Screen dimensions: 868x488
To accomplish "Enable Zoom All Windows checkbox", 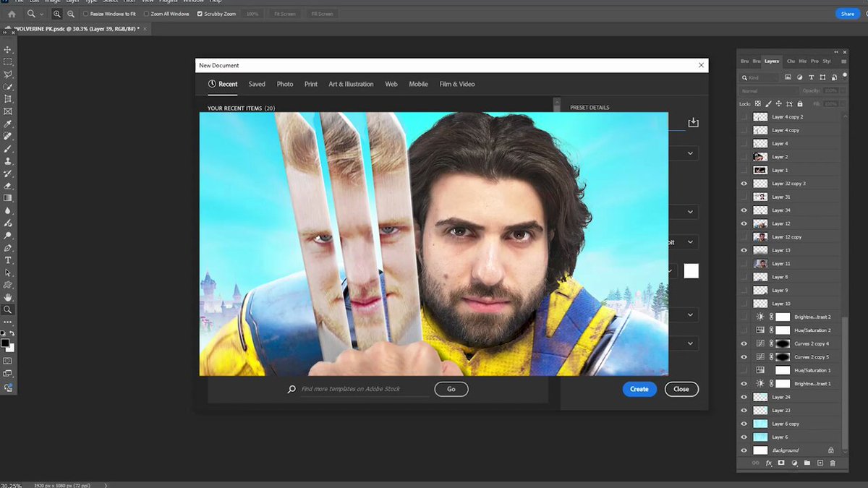I will [x=146, y=14].
